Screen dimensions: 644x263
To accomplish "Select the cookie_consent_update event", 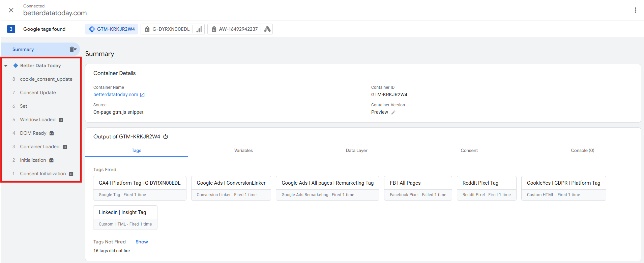I will coord(46,79).
